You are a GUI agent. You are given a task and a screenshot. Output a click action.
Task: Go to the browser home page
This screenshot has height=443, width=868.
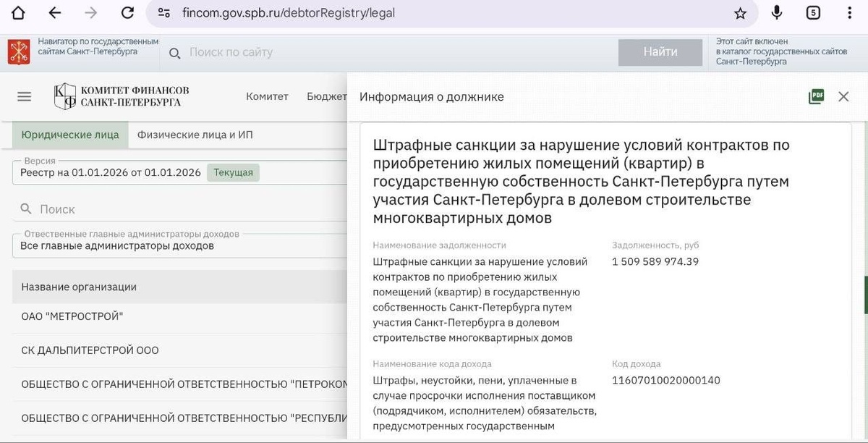18,13
